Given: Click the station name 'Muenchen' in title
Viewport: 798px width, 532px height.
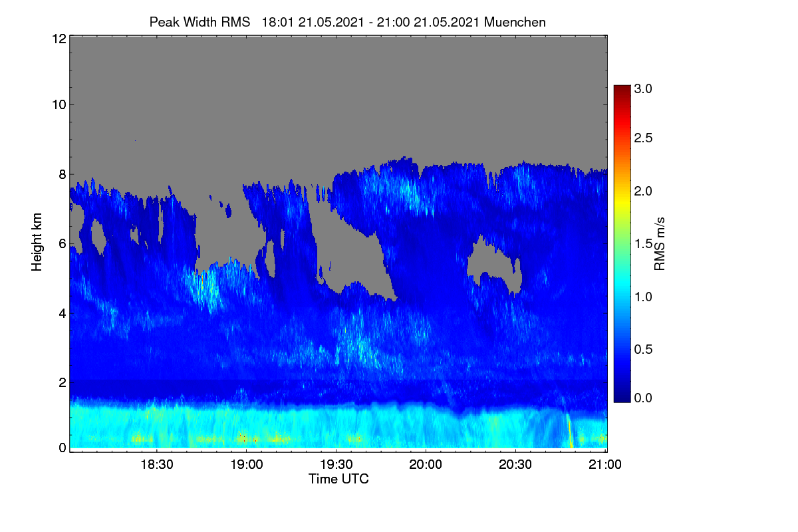Looking at the screenshot, I should 515,22.
